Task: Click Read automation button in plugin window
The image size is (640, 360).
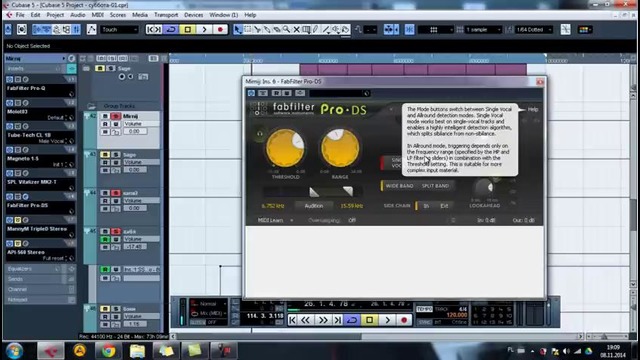Action: [x=276, y=93]
